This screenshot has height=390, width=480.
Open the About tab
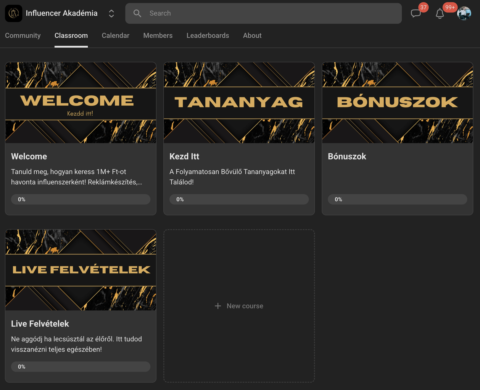[252, 35]
